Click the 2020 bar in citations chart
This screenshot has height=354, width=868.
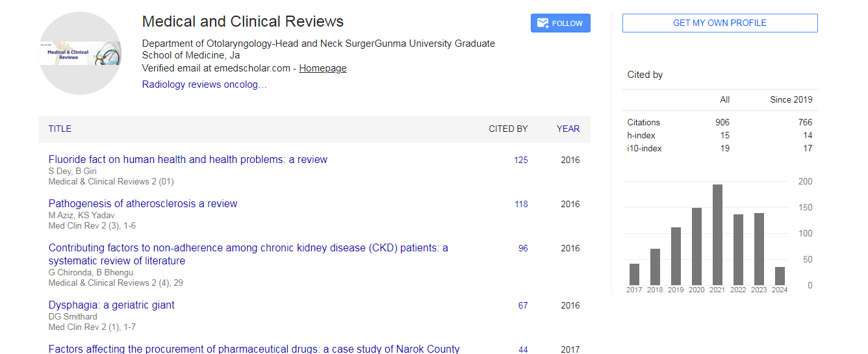pos(696,246)
